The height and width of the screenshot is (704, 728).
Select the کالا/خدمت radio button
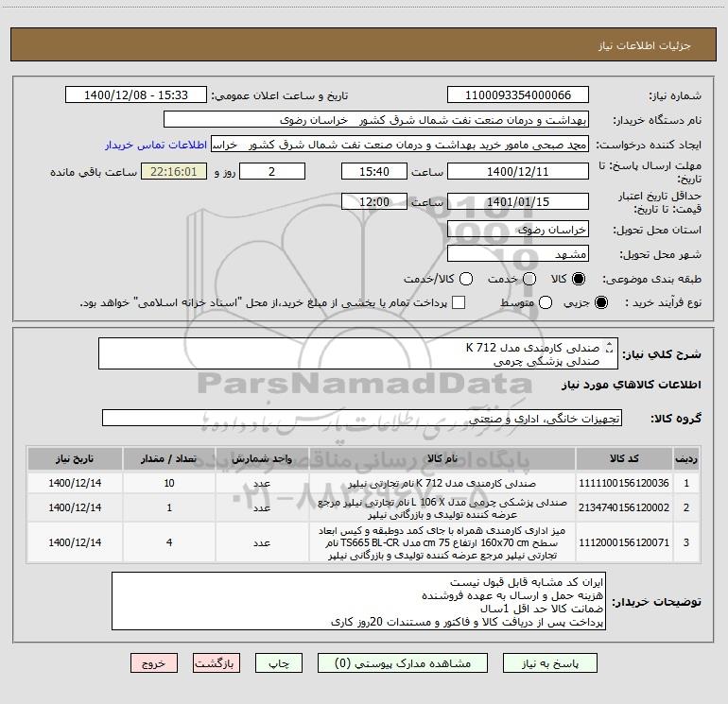(x=466, y=279)
